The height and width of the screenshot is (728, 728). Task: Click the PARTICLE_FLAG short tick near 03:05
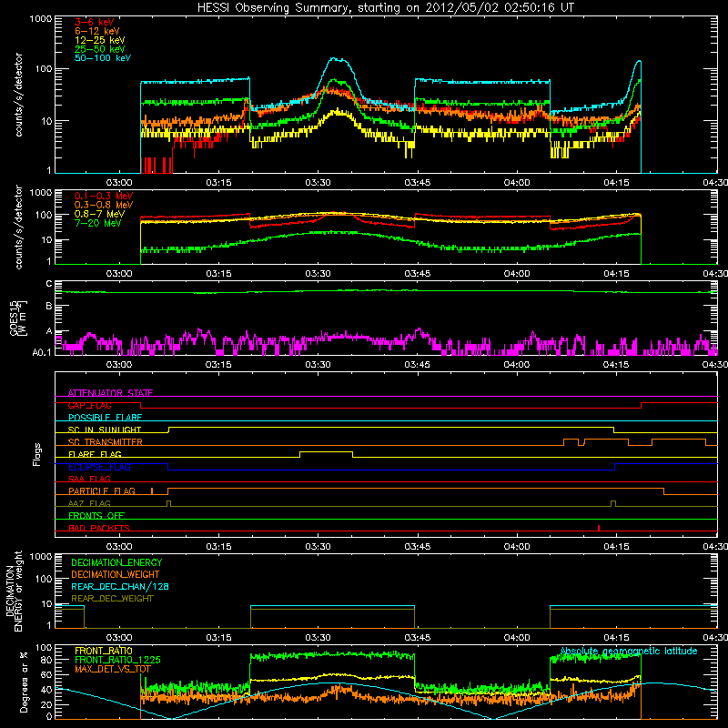pos(152,490)
